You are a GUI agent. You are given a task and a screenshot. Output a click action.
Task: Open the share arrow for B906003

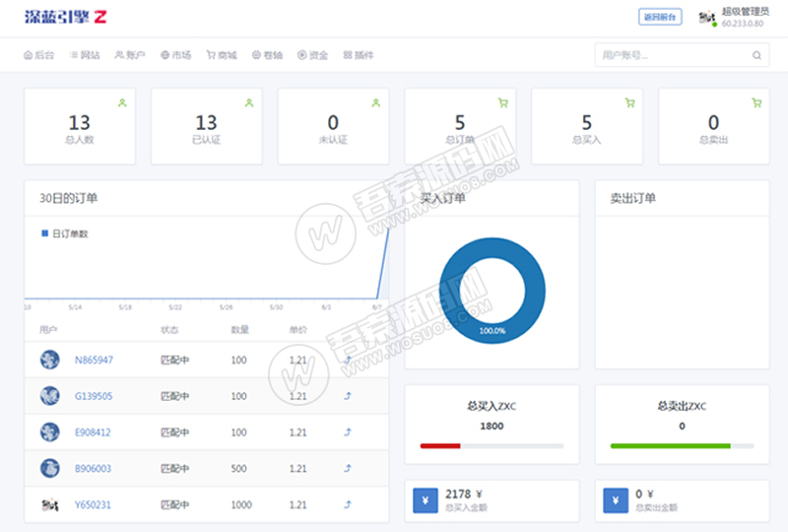[348, 469]
